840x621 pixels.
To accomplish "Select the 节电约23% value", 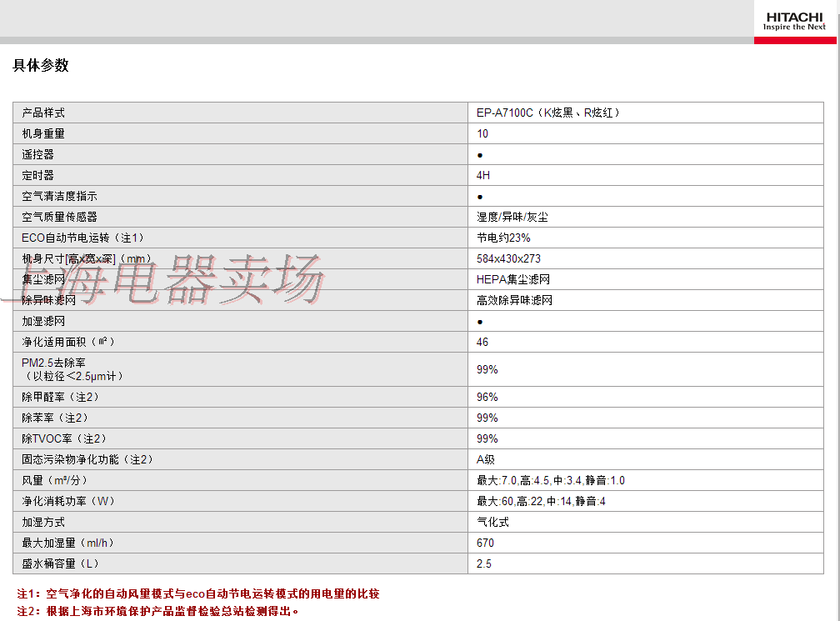I will pyautogui.click(x=503, y=238).
